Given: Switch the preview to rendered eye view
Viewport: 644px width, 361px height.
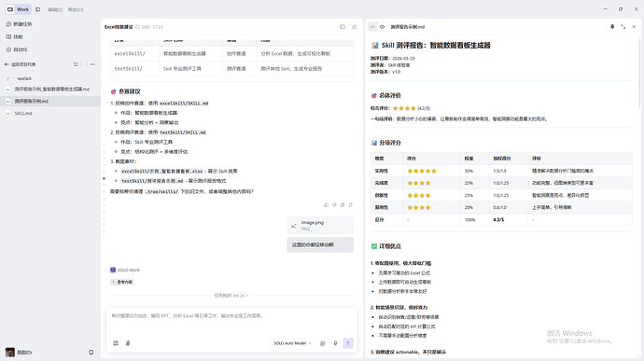Looking at the screenshot, I should 382,27.
